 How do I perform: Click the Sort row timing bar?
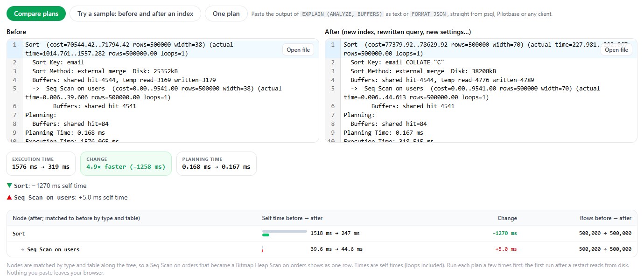click(285, 233)
